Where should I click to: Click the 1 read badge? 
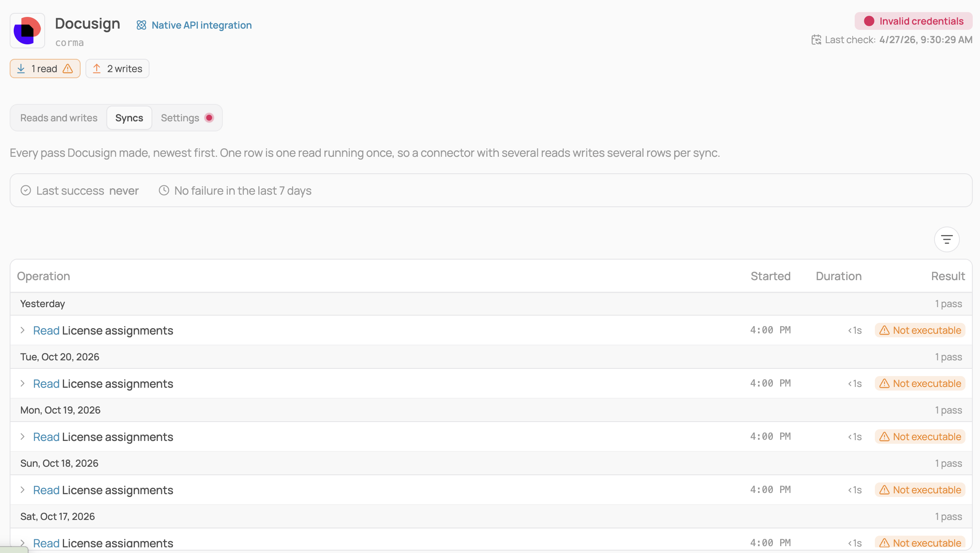pos(45,69)
